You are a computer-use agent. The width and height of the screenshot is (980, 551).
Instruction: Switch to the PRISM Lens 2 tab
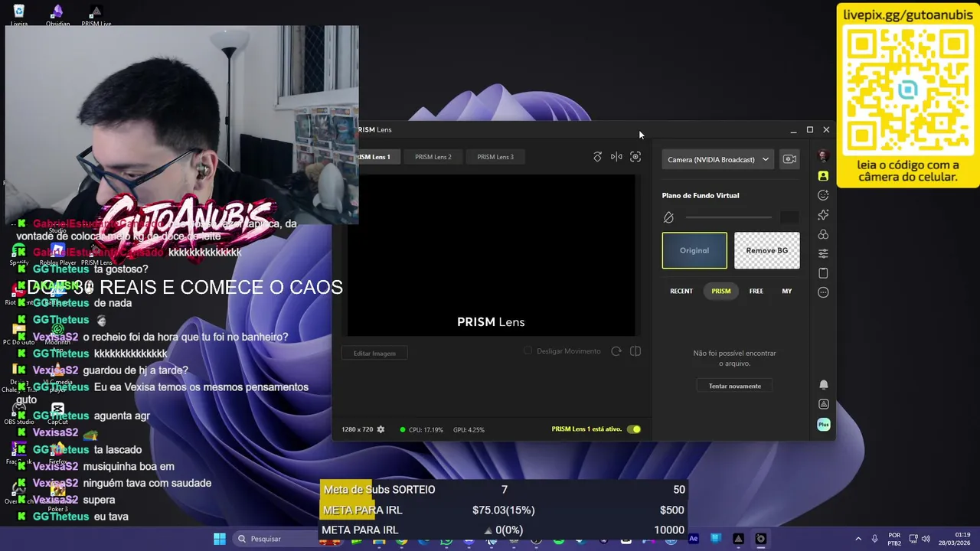(x=433, y=157)
